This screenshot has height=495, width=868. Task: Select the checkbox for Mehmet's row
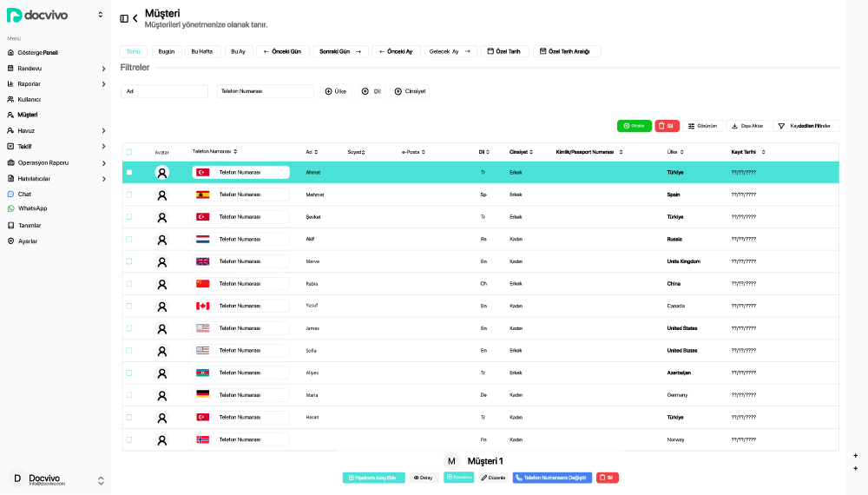pyautogui.click(x=129, y=195)
